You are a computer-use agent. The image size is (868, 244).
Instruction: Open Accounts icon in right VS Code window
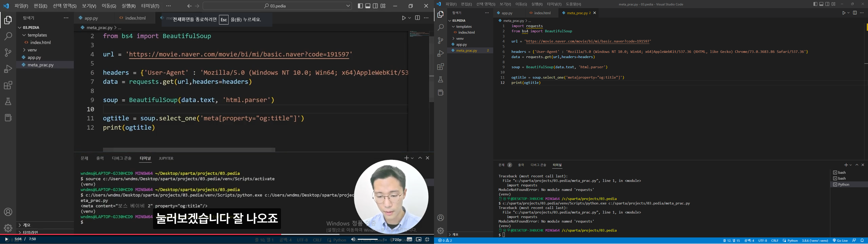(x=440, y=218)
